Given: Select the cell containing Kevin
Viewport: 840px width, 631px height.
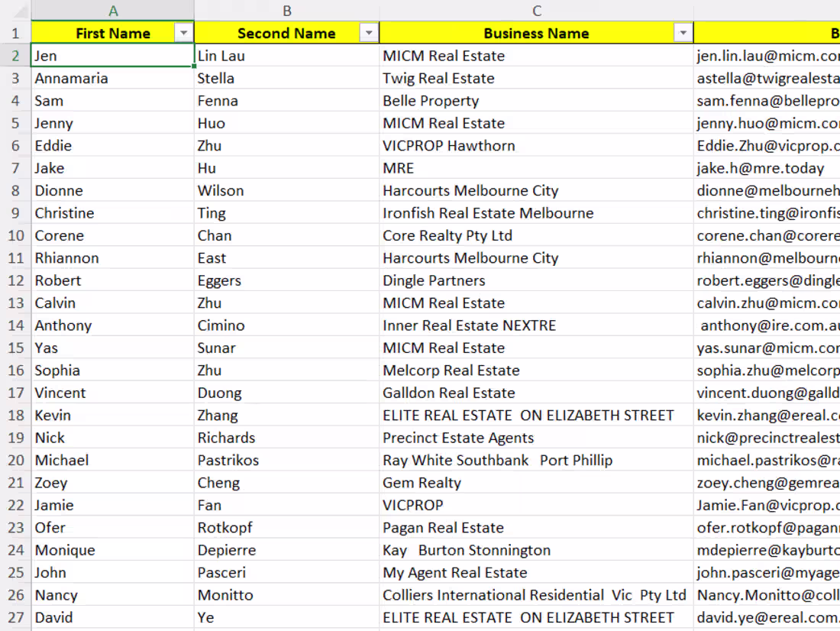Looking at the screenshot, I should pos(112,416).
